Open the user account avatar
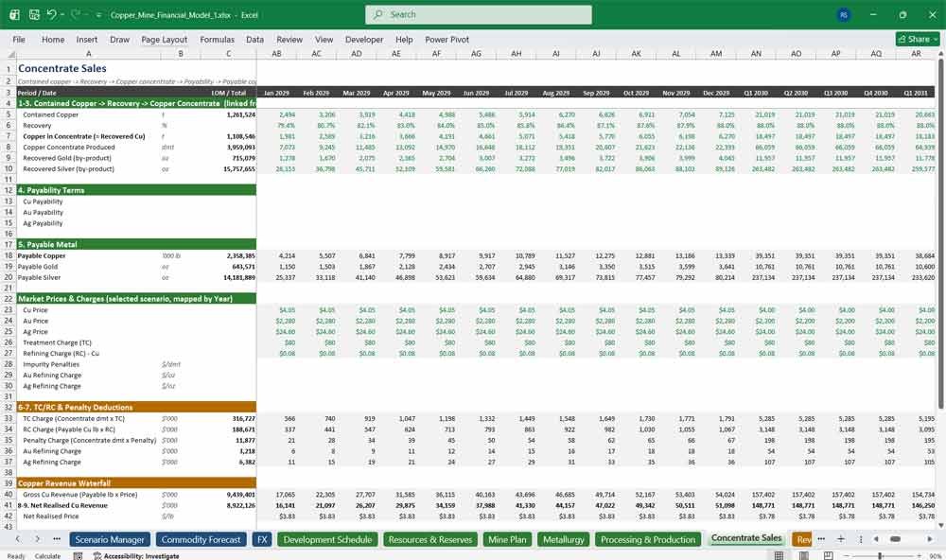This screenshot has height=560, width=946. coord(844,14)
